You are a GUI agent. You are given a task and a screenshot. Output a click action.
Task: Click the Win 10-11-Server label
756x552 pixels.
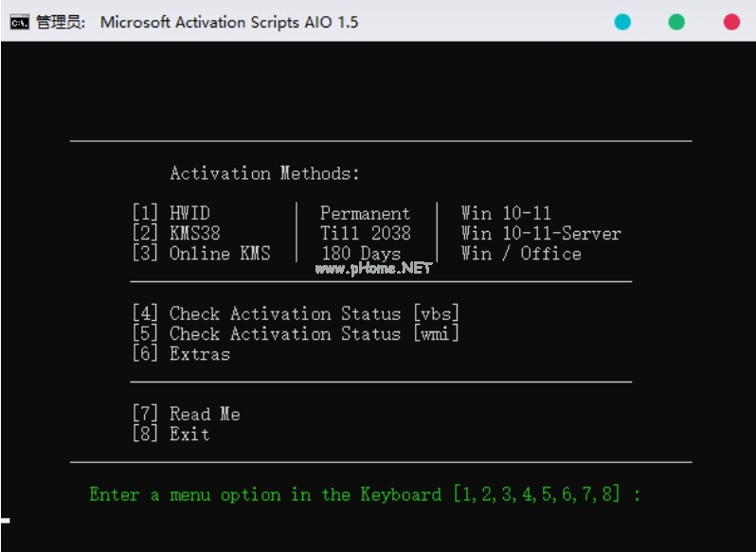pyautogui.click(x=541, y=233)
